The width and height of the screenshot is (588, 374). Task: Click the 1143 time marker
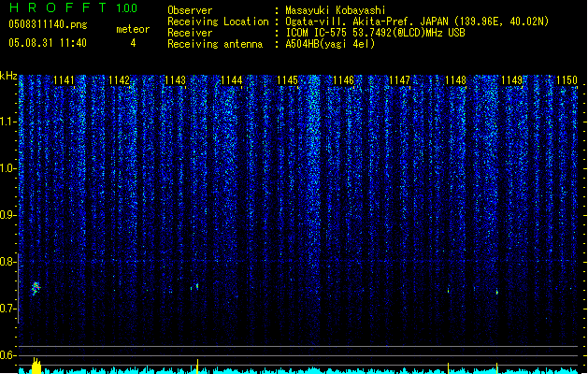tap(176, 80)
